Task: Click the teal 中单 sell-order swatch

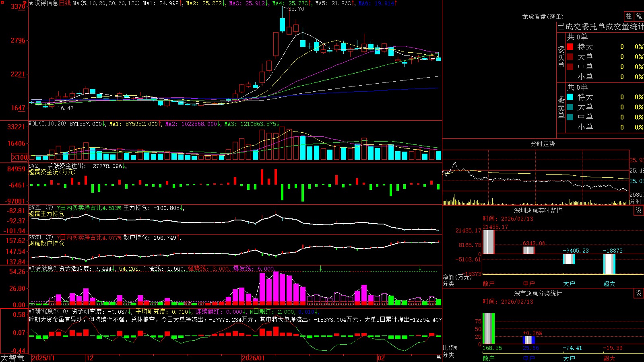Action: pyautogui.click(x=570, y=117)
